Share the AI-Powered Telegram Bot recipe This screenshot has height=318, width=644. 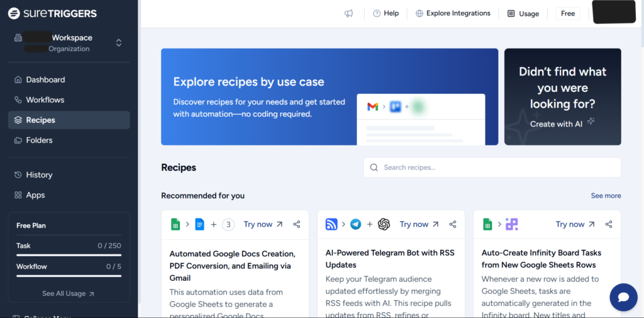click(x=453, y=224)
